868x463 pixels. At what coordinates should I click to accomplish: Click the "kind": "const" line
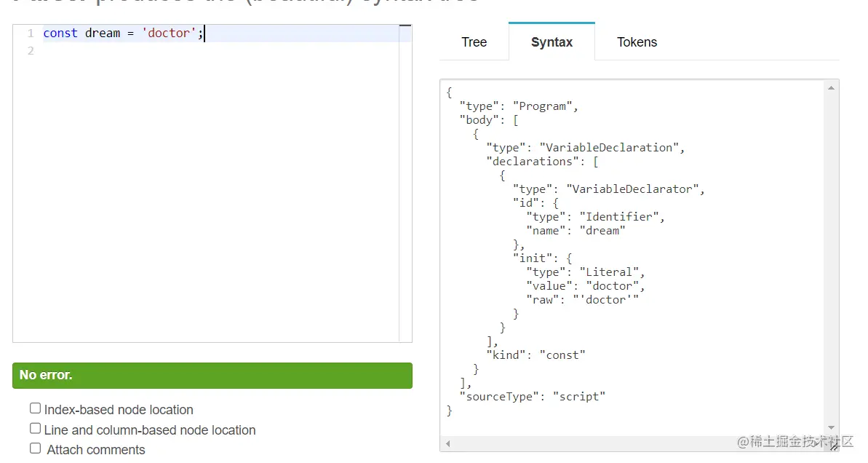click(x=535, y=355)
